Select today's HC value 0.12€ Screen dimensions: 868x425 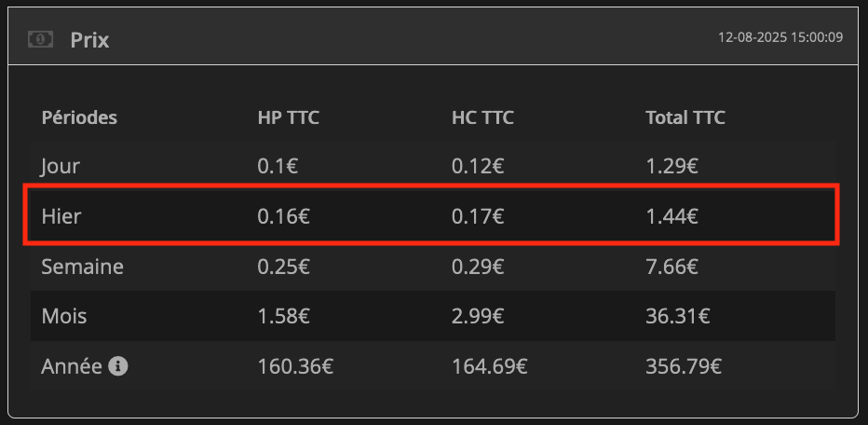coord(478,167)
